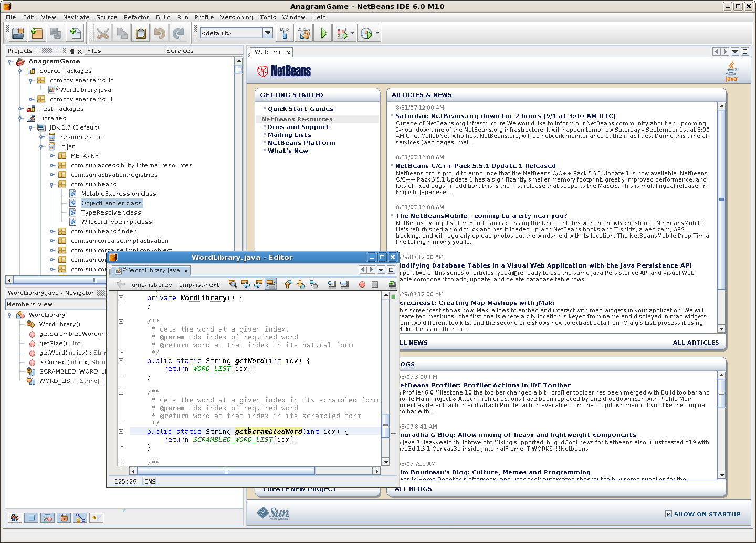The width and height of the screenshot is (756, 543).
Task: Click the New Project toolbar icon
Action: (x=37, y=34)
